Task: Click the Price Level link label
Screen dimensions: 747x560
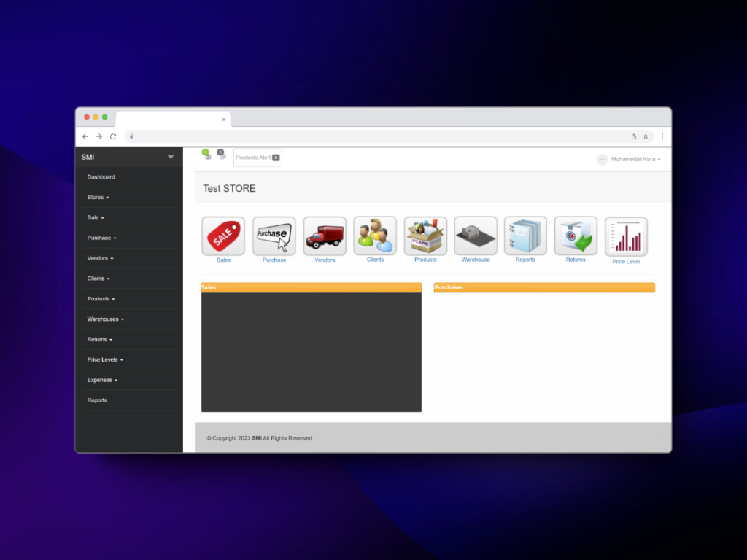Action: [x=626, y=262]
